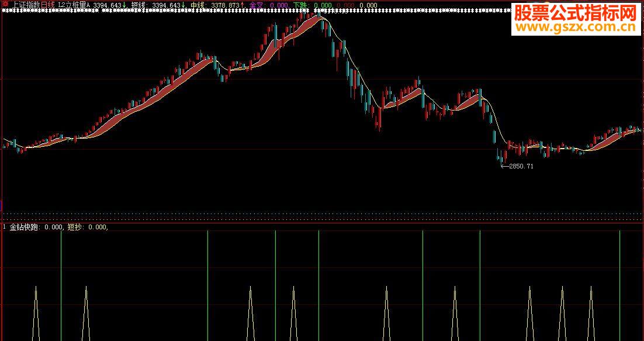The width and height of the screenshot is (644, 341).
Task: Click the L2立桩量A indicator name
Action: [74, 5]
